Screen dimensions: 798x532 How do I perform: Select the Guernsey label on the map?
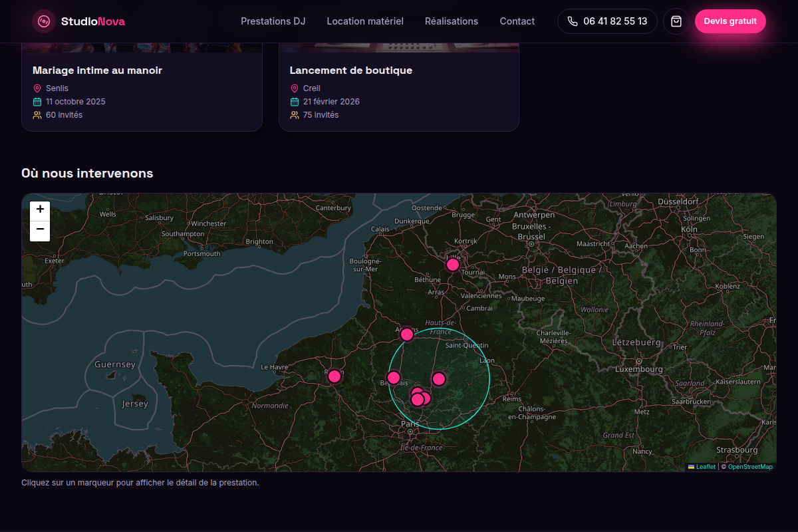tap(115, 364)
